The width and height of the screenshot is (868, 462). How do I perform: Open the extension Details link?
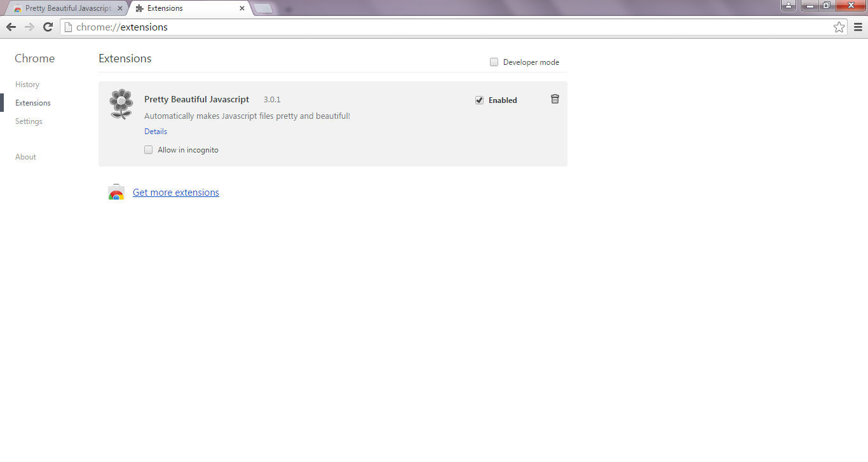[x=156, y=132]
